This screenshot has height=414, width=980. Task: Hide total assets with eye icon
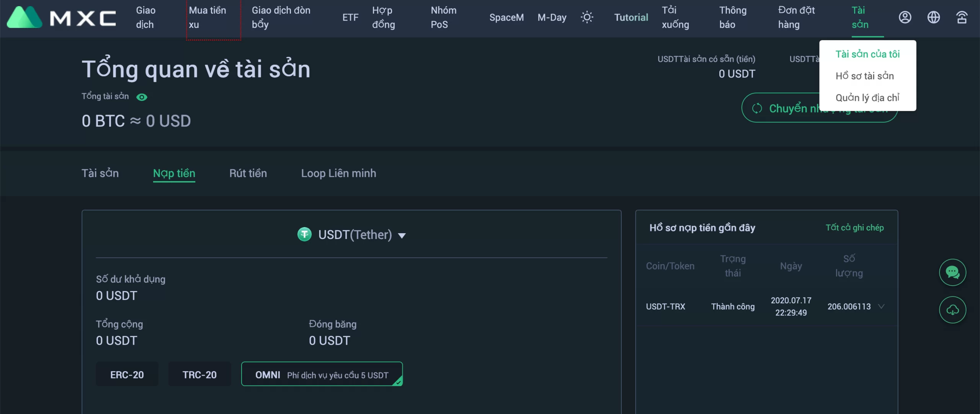click(x=142, y=97)
